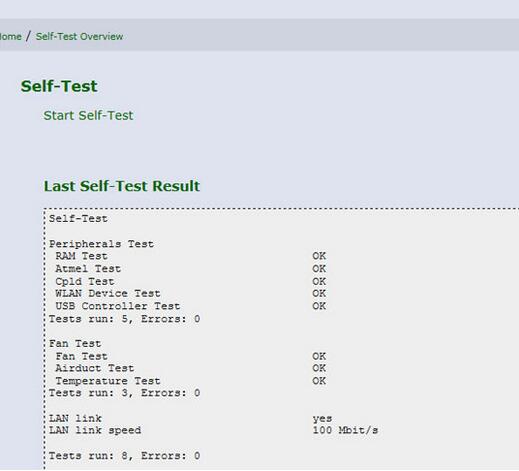Image resolution: width=519 pixels, height=471 pixels.
Task: Click the breadcrumb slash separator
Action: coord(28,36)
